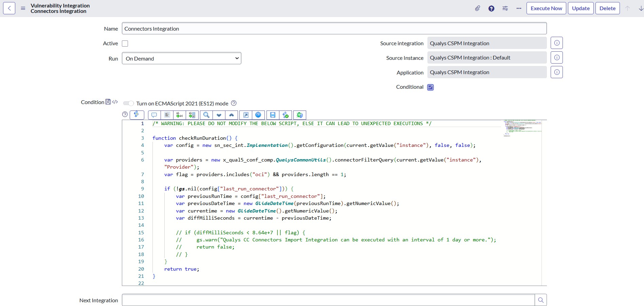The width and height of the screenshot is (644, 306).
Task: Run syntax check script icon with green check
Action: coord(286,115)
